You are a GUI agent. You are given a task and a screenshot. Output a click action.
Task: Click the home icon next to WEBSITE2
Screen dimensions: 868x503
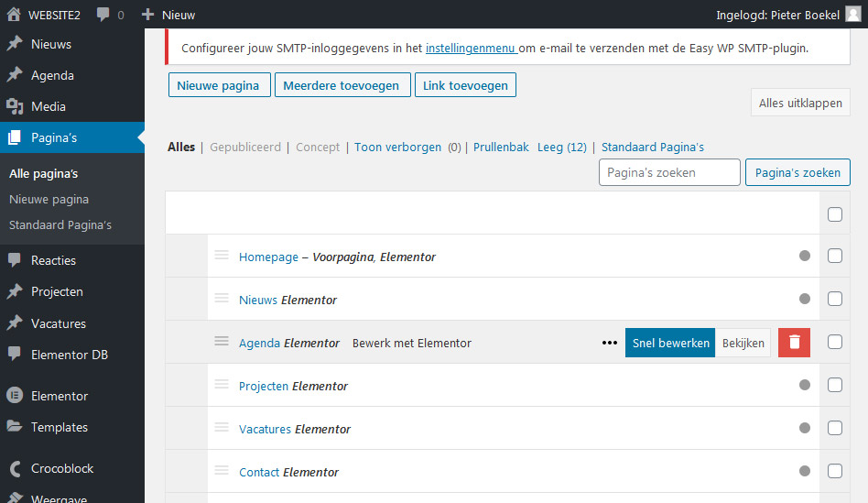click(15, 15)
